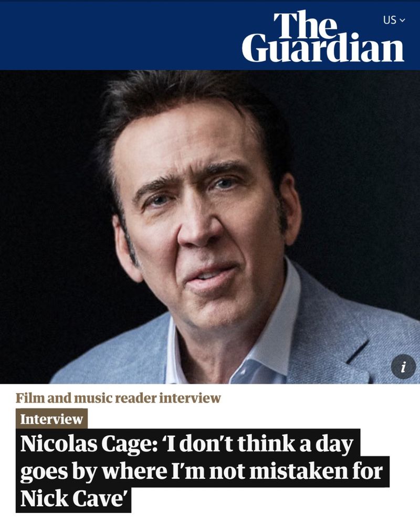Click the chevron arrow beside US
Screen dimensions: 420x525
tap(402, 20)
